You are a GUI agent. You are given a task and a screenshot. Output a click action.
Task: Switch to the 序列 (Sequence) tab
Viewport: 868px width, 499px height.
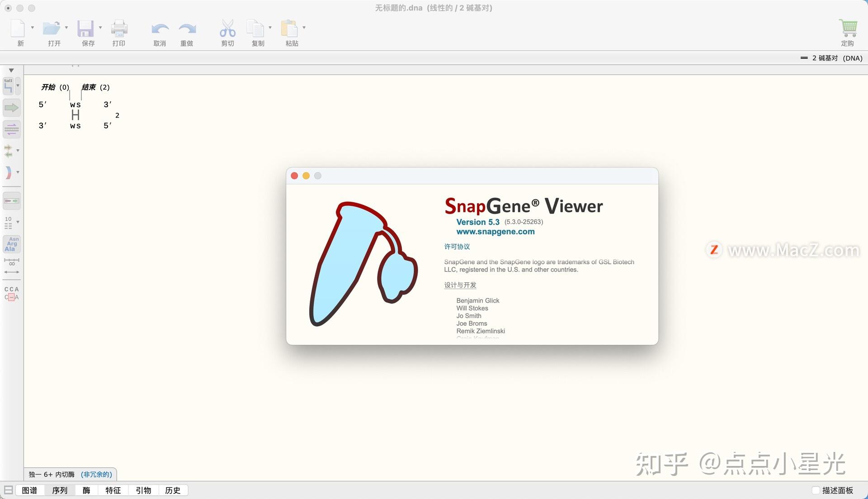pos(60,490)
